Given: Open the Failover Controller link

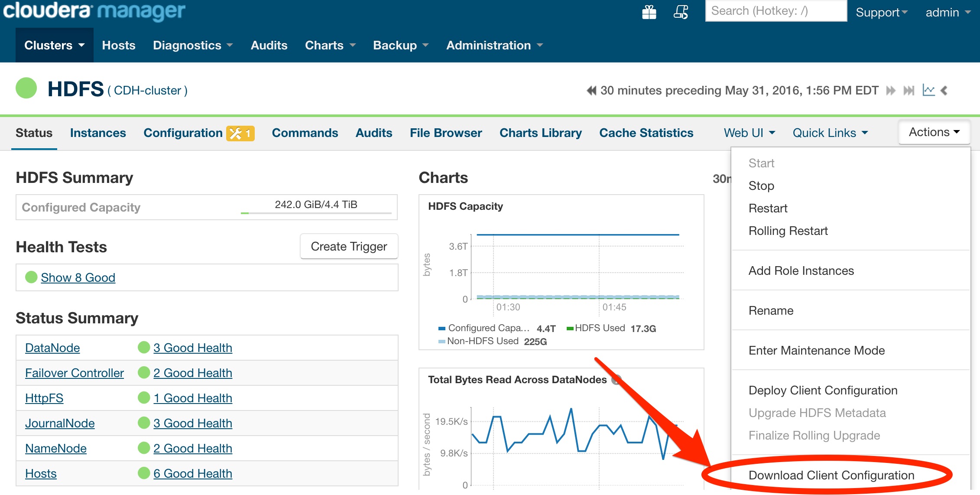Looking at the screenshot, I should point(75,373).
